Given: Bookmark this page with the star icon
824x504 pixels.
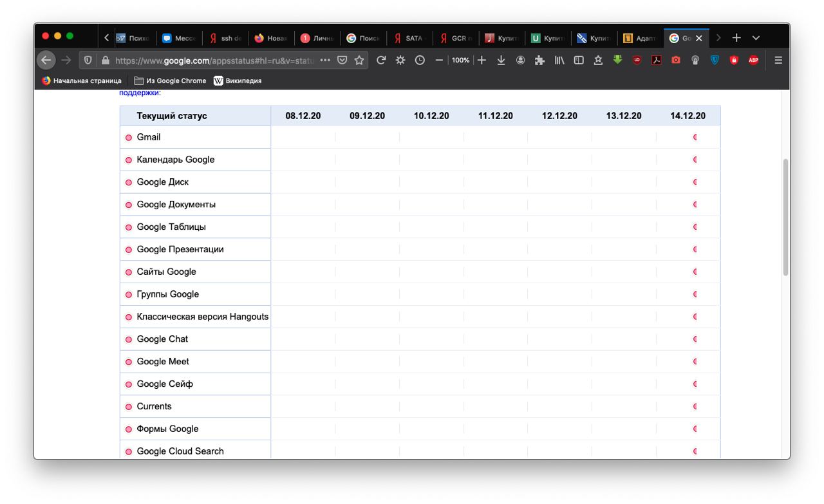Looking at the screenshot, I should pyautogui.click(x=359, y=61).
